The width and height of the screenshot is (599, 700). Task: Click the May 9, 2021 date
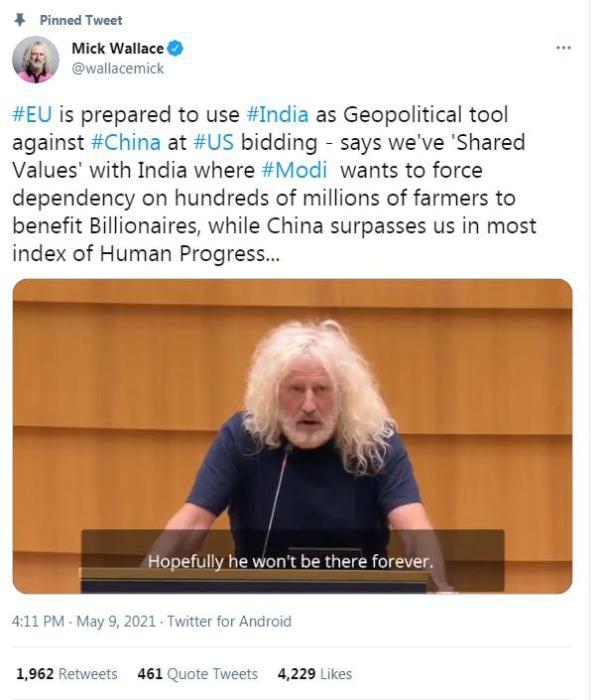(116, 621)
